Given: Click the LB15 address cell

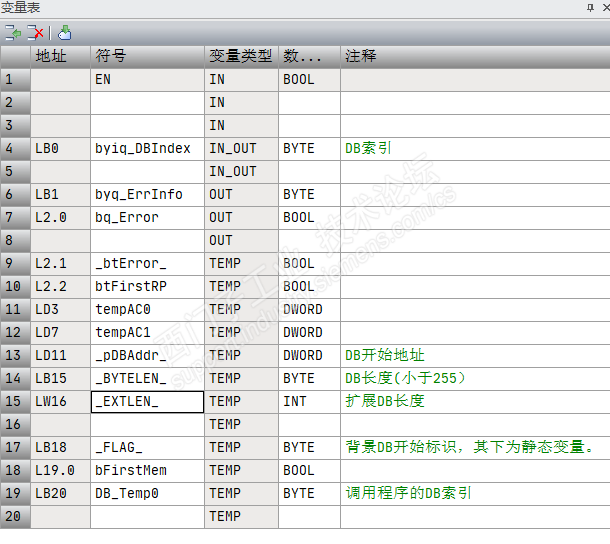Looking at the screenshot, I should (60, 379).
